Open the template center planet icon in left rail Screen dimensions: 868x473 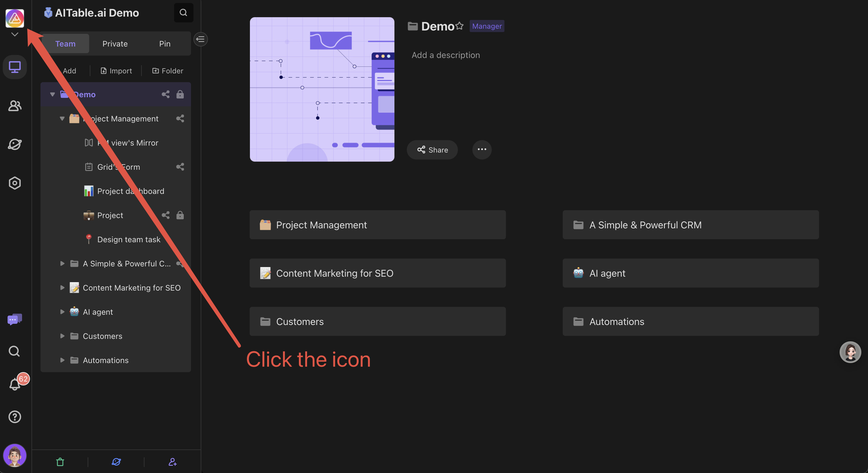(x=15, y=144)
